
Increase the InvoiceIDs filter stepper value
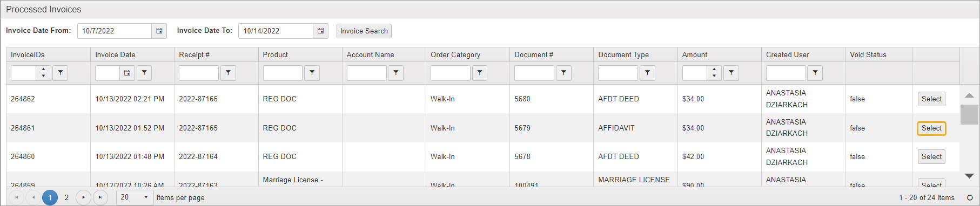pos(44,70)
